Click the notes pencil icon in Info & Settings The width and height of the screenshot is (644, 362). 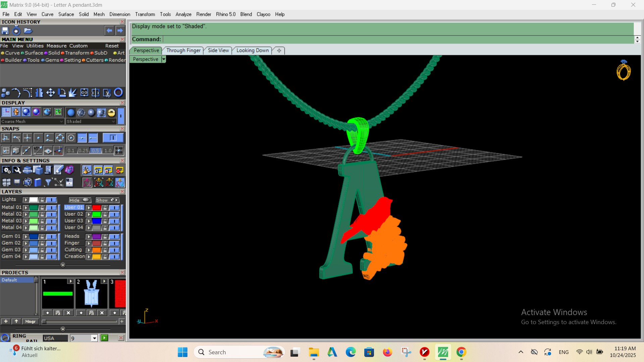58,170
